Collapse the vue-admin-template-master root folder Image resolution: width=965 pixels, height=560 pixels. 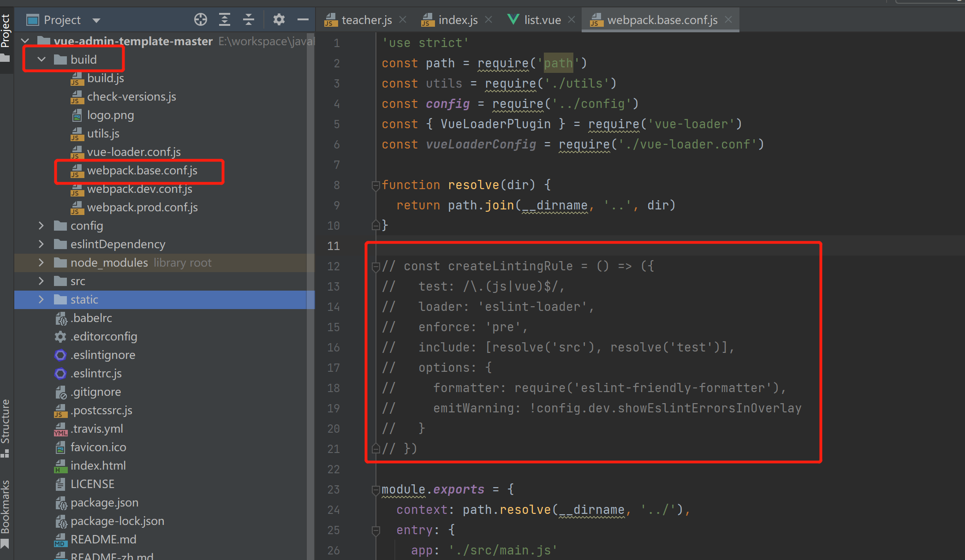point(25,42)
